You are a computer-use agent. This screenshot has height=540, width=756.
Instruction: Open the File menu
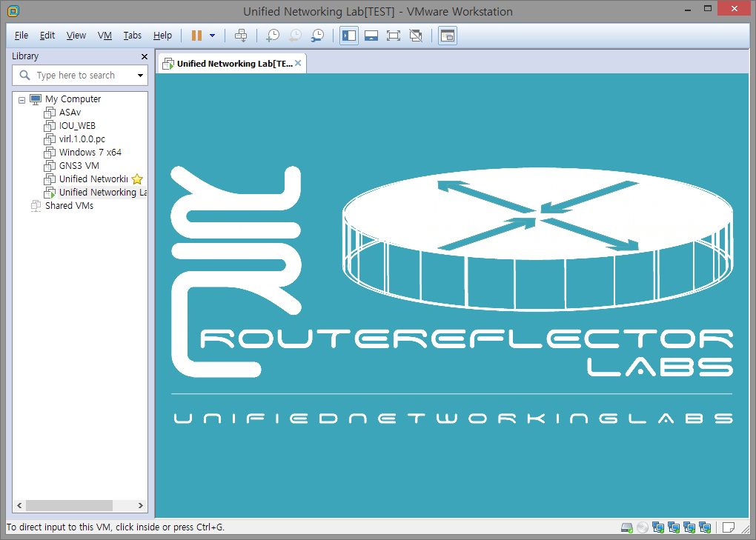(x=21, y=35)
